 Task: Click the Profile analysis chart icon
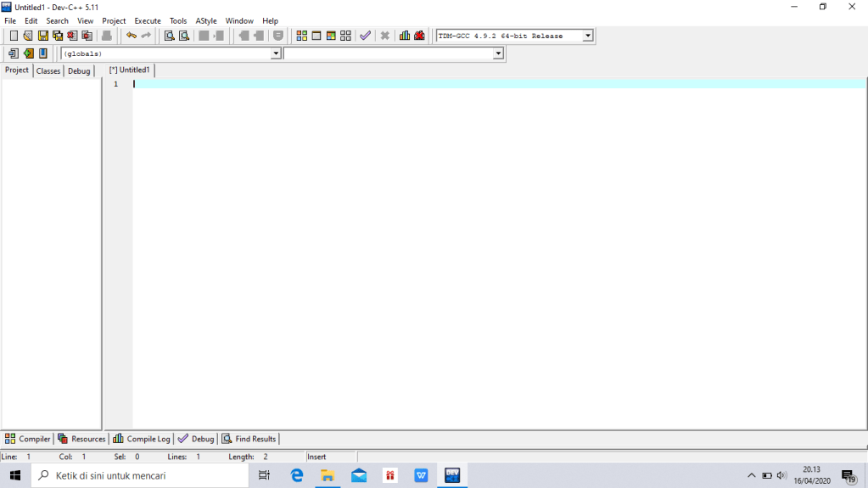pos(405,36)
